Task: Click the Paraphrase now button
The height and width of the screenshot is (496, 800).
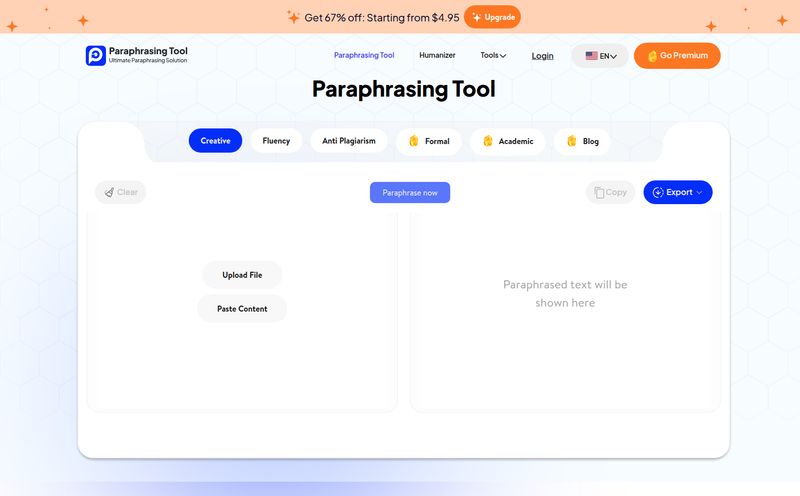Action: click(410, 192)
